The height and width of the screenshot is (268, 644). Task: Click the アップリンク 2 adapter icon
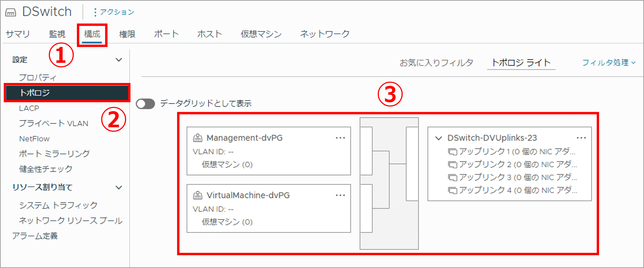point(452,165)
